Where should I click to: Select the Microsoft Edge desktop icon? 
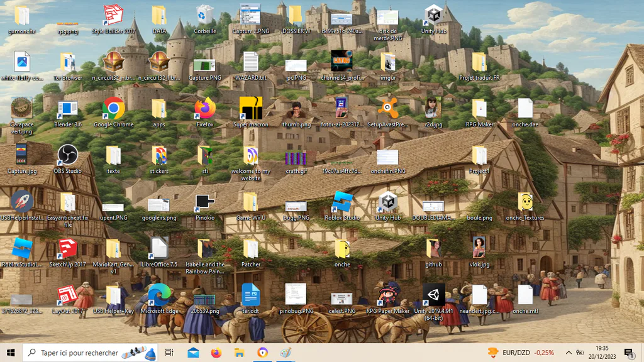(159, 299)
